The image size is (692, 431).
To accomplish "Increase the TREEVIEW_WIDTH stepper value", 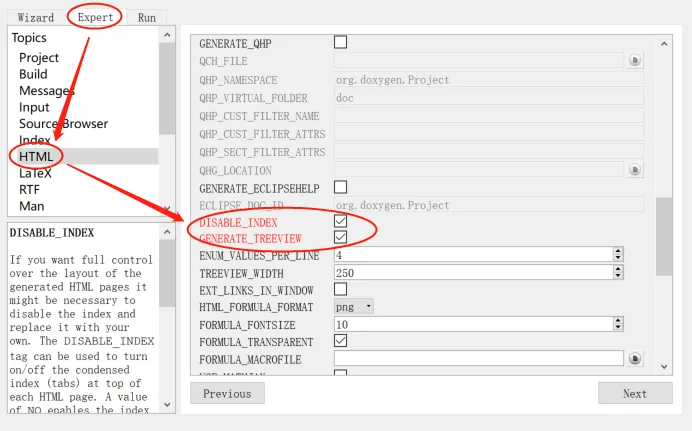I will [618, 269].
